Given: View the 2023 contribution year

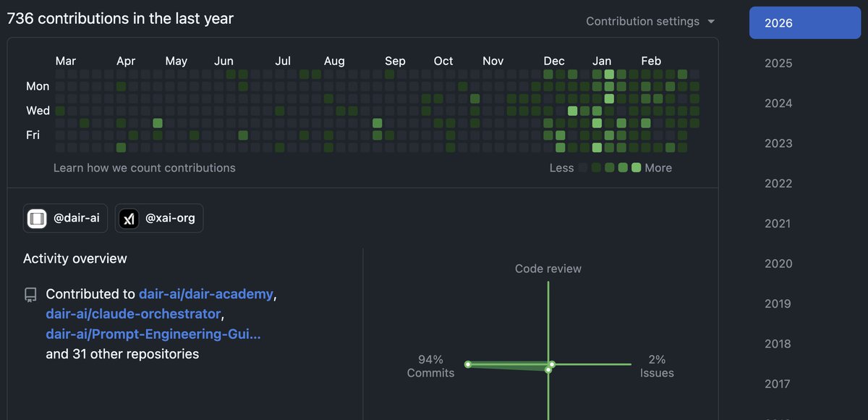Looking at the screenshot, I should pos(778,143).
